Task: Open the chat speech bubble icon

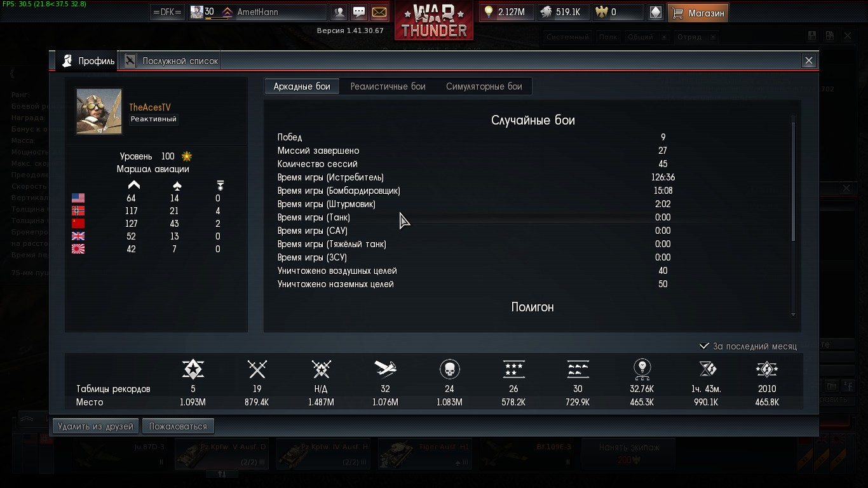Action: pyautogui.click(x=359, y=12)
